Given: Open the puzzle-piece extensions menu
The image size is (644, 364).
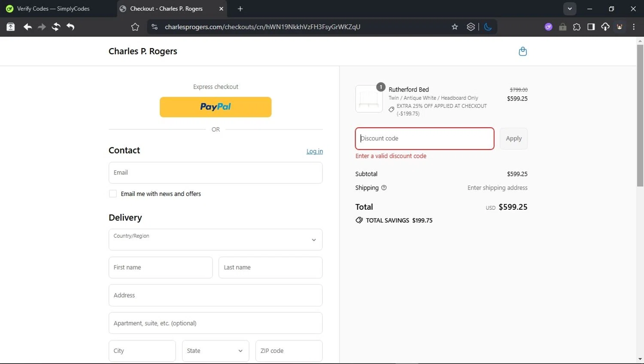Looking at the screenshot, I should click(x=577, y=27).
